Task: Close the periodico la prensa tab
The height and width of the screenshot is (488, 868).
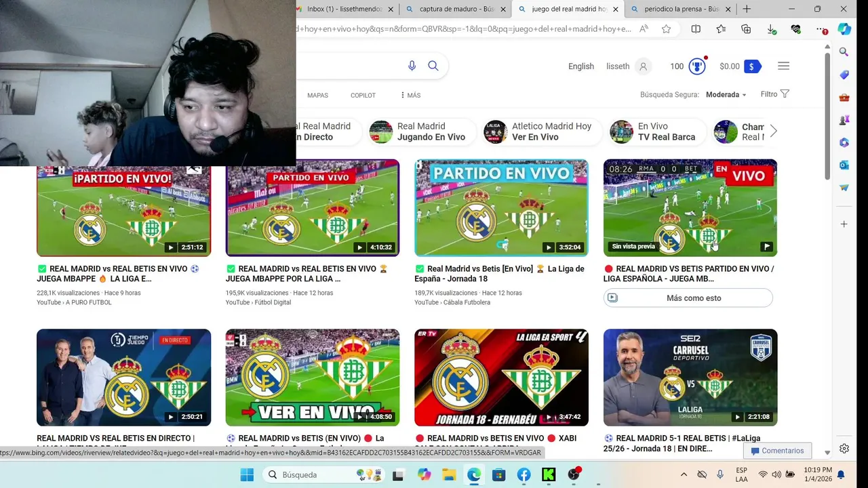Action: tap(728, 9)
